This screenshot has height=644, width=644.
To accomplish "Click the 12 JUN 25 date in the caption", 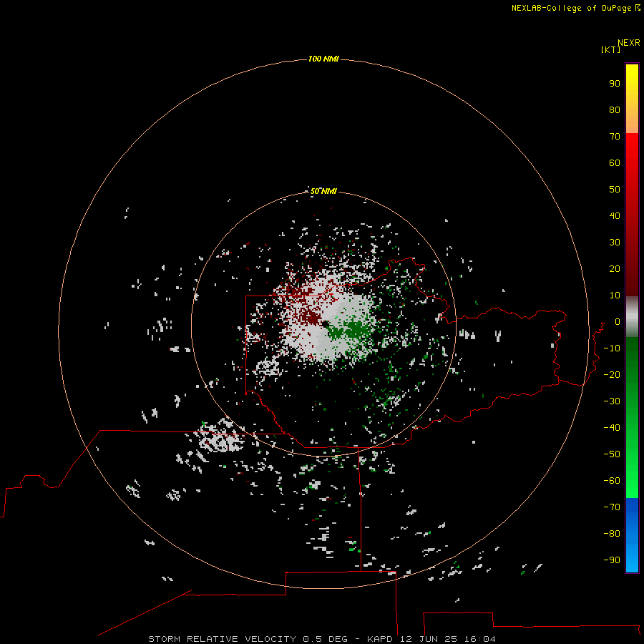I will point(429,639).
